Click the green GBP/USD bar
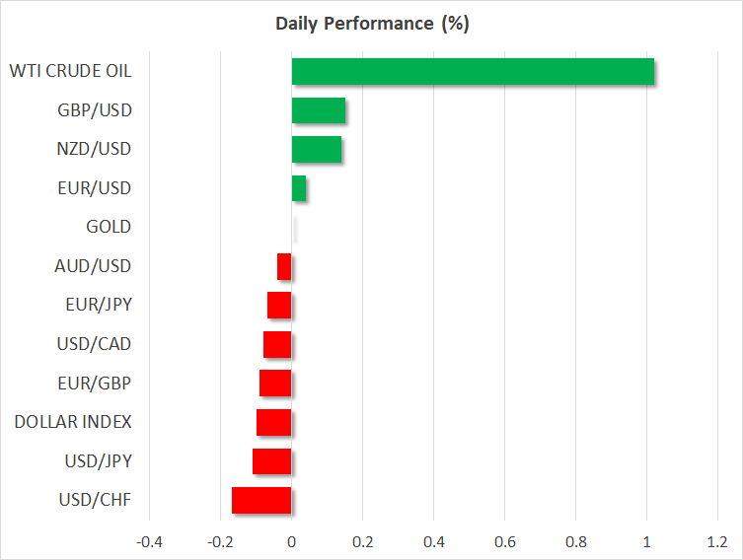Viewport: 743px width, 560px height. (x=319, y=110)
